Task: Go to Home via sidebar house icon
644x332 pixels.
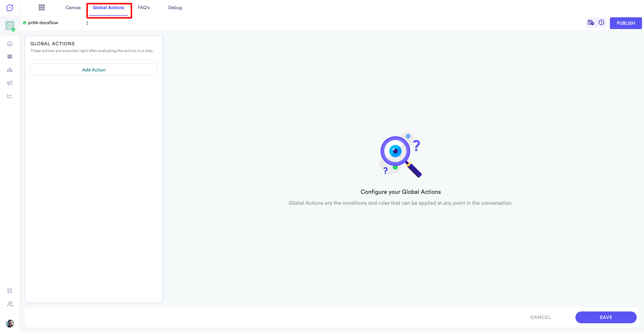Action: click(x=10, y=44)
